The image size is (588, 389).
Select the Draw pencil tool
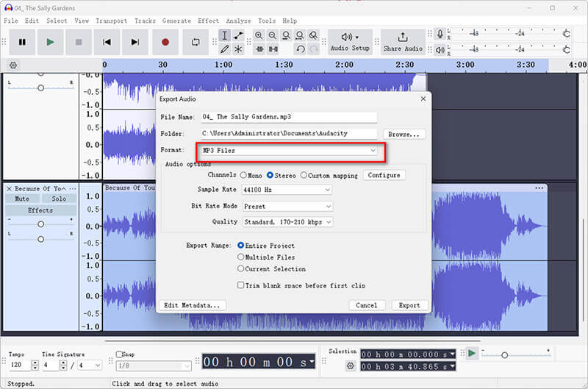point(224,49)
